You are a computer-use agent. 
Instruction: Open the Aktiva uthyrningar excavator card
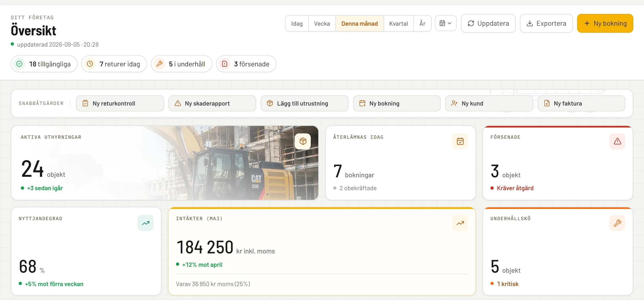tap(164, 163)
